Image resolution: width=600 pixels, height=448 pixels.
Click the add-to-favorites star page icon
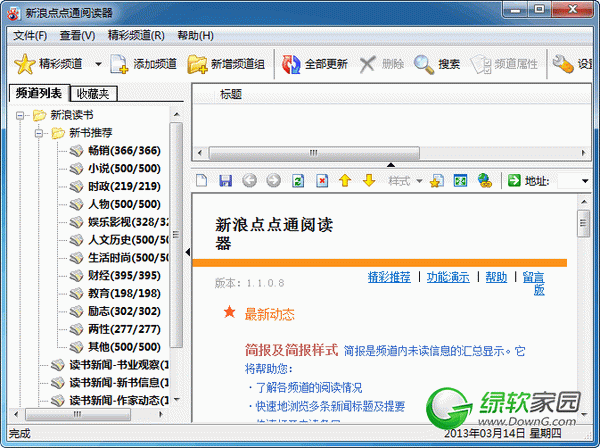point(437,181)
